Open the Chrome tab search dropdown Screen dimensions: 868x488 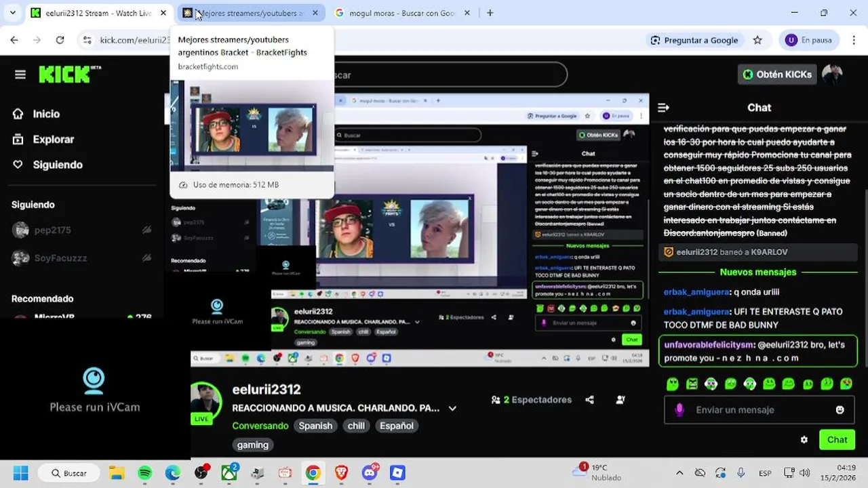pos(12,13)
